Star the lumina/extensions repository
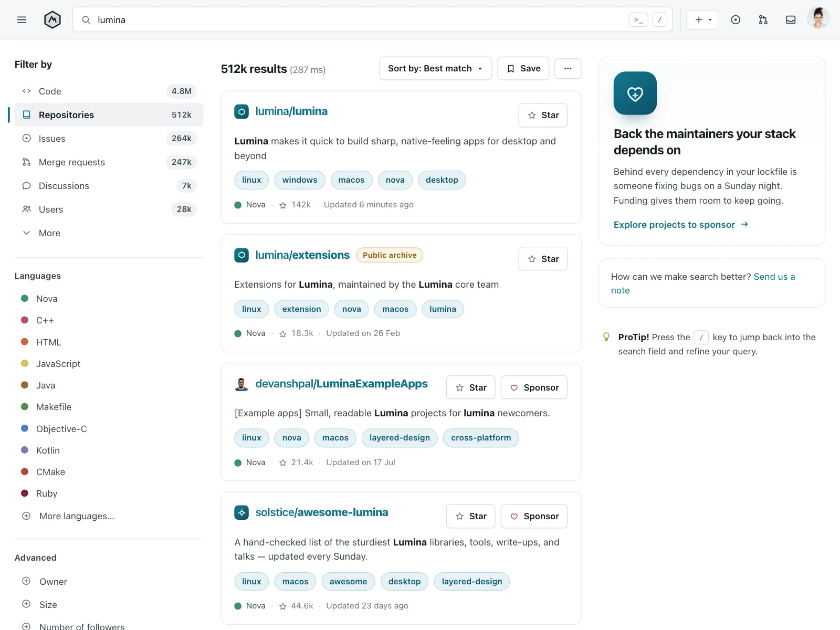 (543, 259)
